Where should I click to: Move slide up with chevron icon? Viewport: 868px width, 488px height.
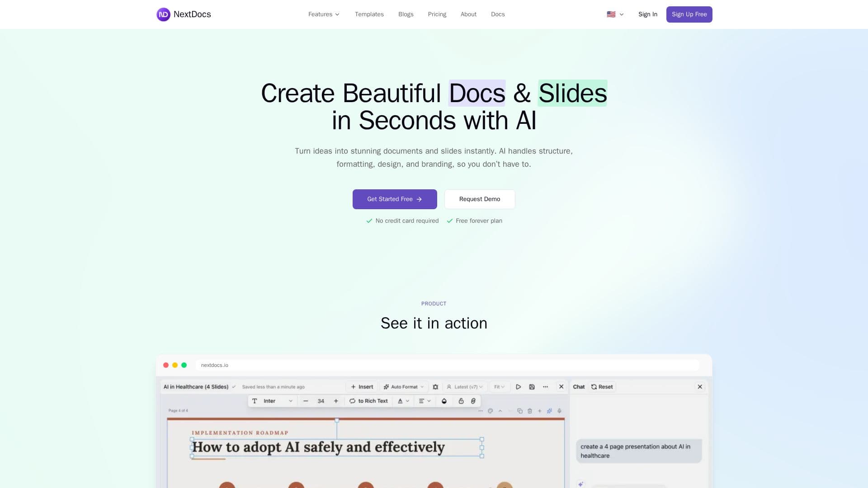[500, 411]
